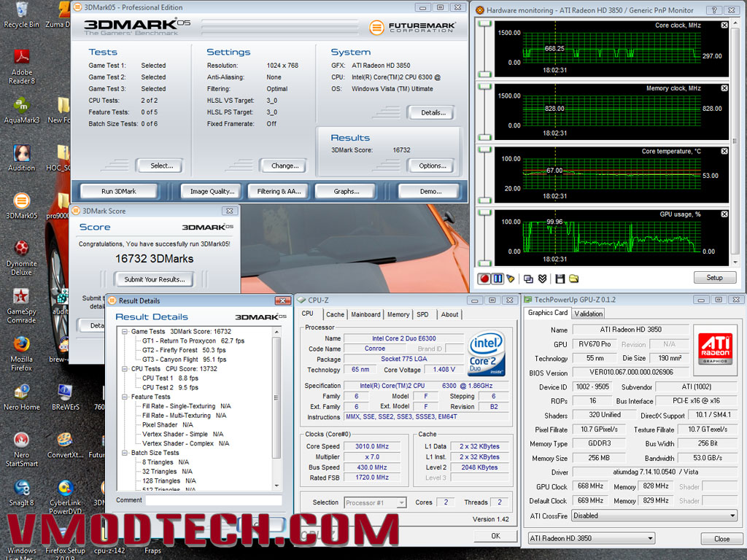Click the vertical slider beside Core clock graph
747x560 pixels.
click(x=484, y=49)
